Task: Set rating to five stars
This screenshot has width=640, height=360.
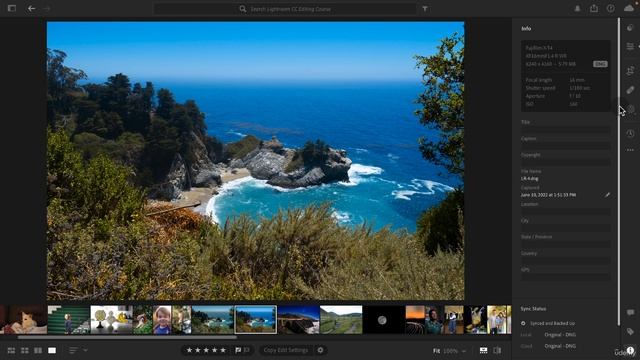Action: coord(223,350)
